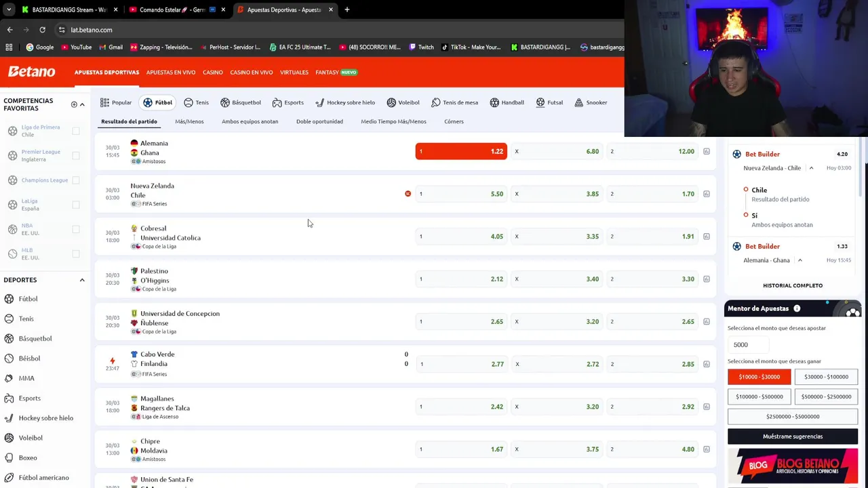
Task: Open browser tab list dropdown
Action: (x=9, y=9)
